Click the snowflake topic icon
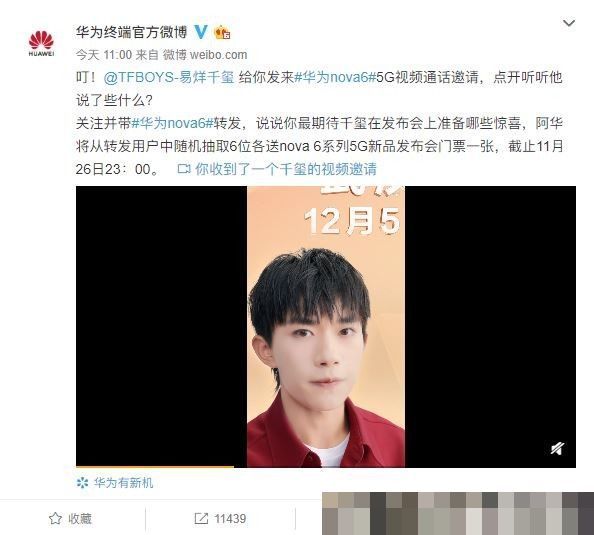Viewport: 594px width, 535px height. (82, 483)
